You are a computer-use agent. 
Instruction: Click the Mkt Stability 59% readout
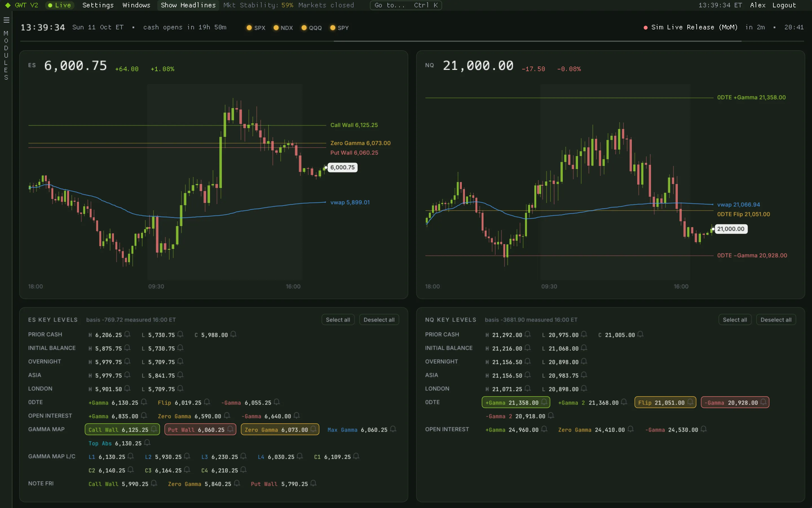(x=258, y=5)
